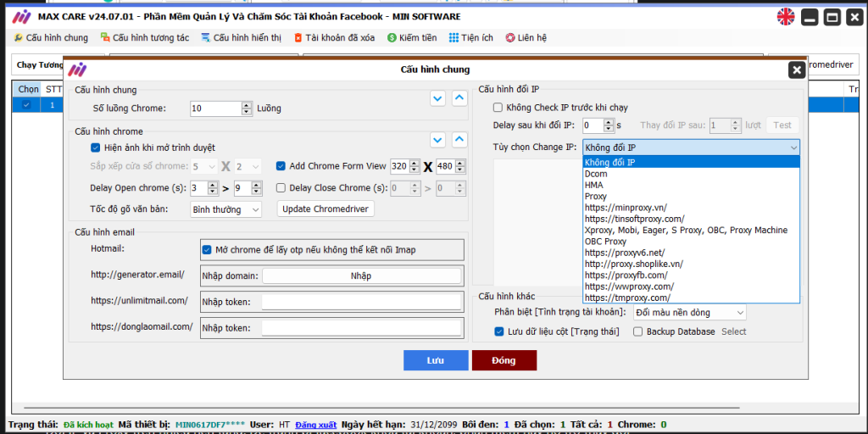Click the Đăng xuất logout link
This screenshot has height=434, width=868.
pos(315,425)
